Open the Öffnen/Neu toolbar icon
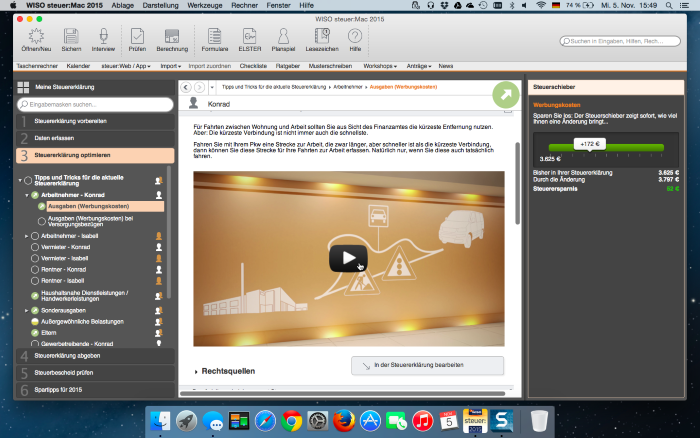The height and width of the screenshot is (438, 700). 36,40
